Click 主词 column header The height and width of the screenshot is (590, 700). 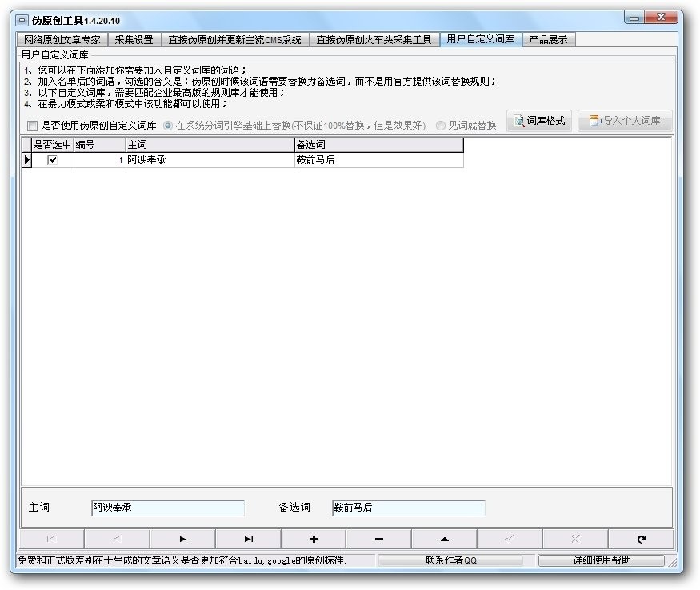pyautogui.click(x=210, y=145)
